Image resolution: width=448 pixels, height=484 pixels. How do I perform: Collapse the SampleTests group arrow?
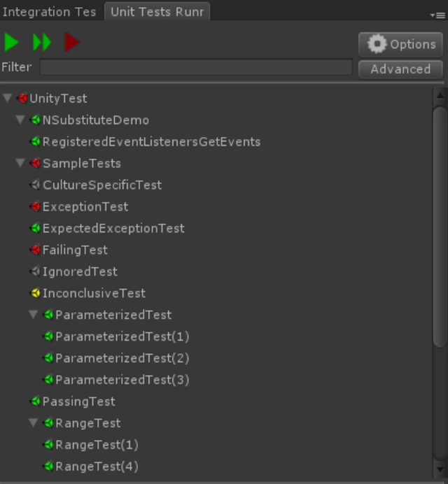tap(20, 164)
